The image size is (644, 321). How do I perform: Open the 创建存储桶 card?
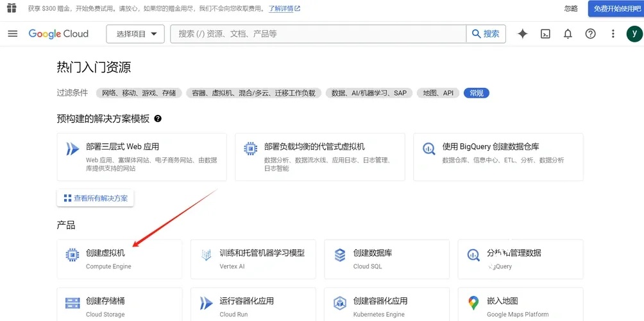pyautogui.click(x=119, y=304)
